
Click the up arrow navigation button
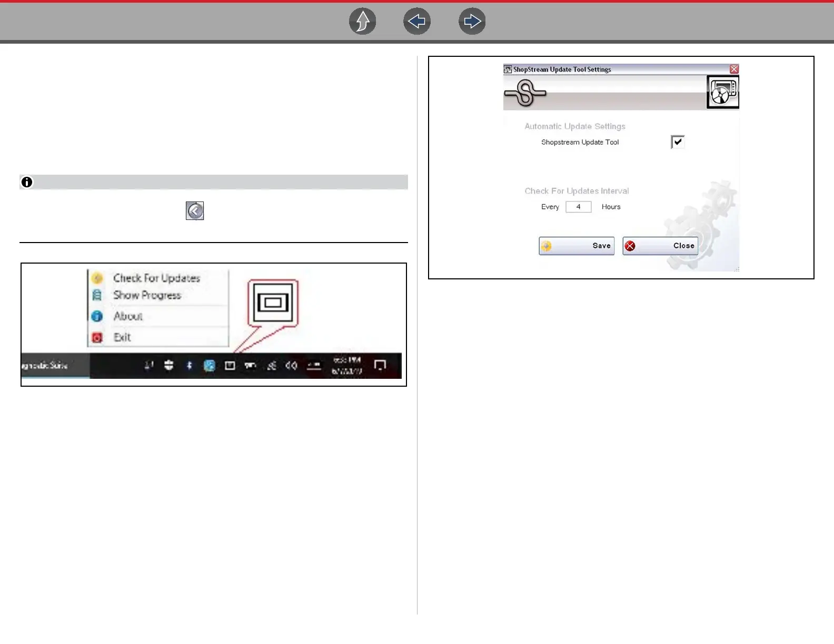(363, 22)
